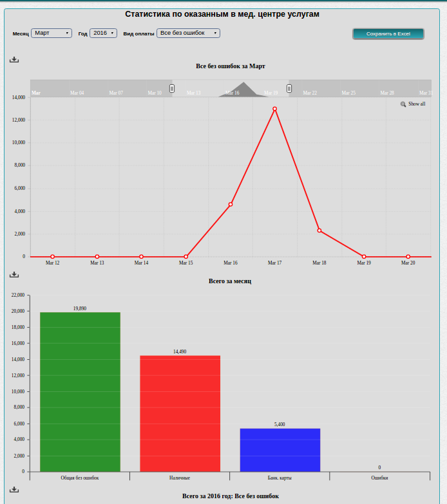
Task: Click download icon beside 'Всего за 2016 год' chart
Action: pyautogui.click(x=14, y=490)
